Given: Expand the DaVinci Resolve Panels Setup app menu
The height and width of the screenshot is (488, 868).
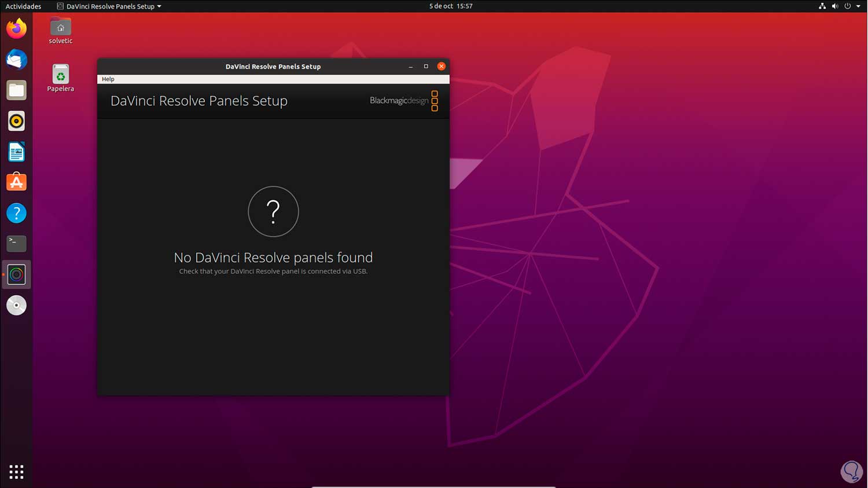Looking at the screenshot, I should click(x=109, y=6).
